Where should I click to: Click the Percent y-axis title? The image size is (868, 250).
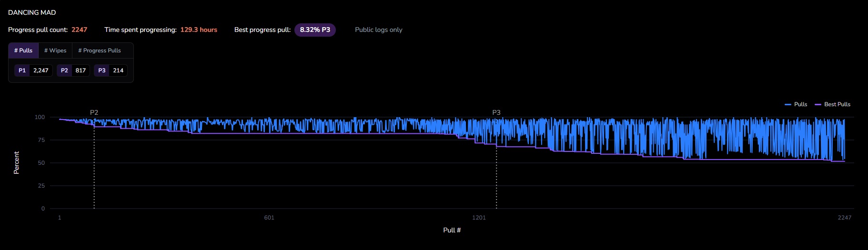[16, 163]
